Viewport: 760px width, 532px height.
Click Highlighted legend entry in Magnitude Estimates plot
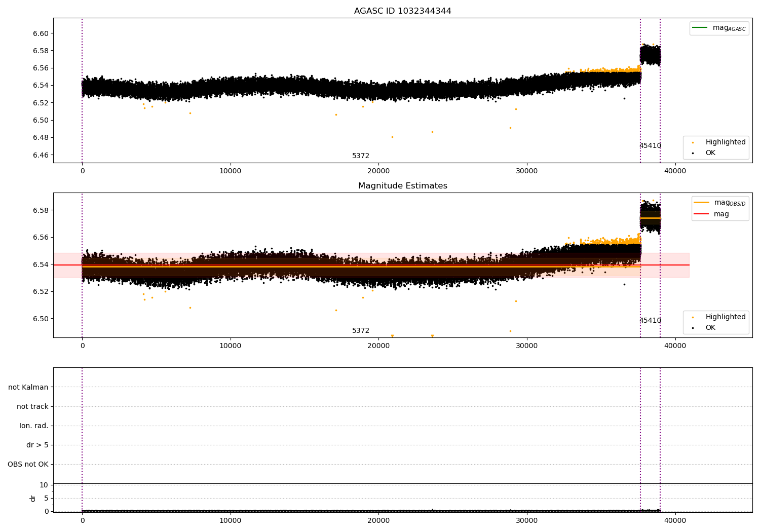pyautogui.click(x=726, y=317)
